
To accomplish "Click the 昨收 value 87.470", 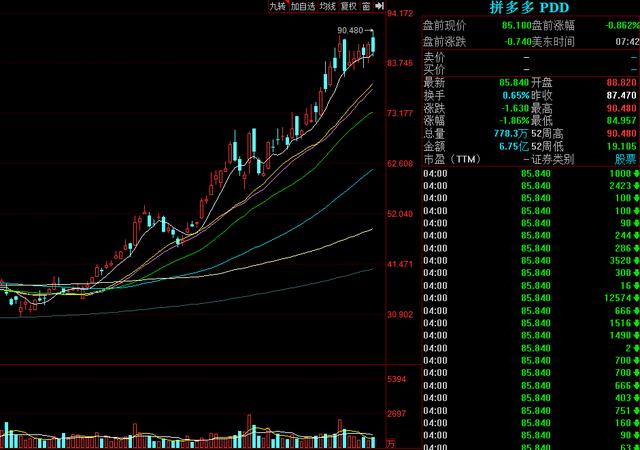I will [x=621, y=95].
